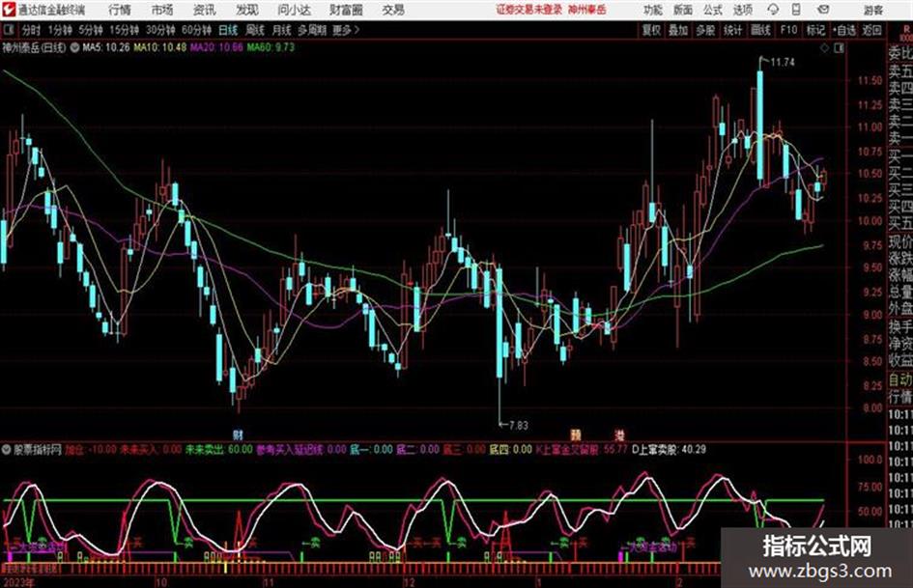Open F10 company info
Image resolution: width=913 pixels, height=588 pixels.
789,30
